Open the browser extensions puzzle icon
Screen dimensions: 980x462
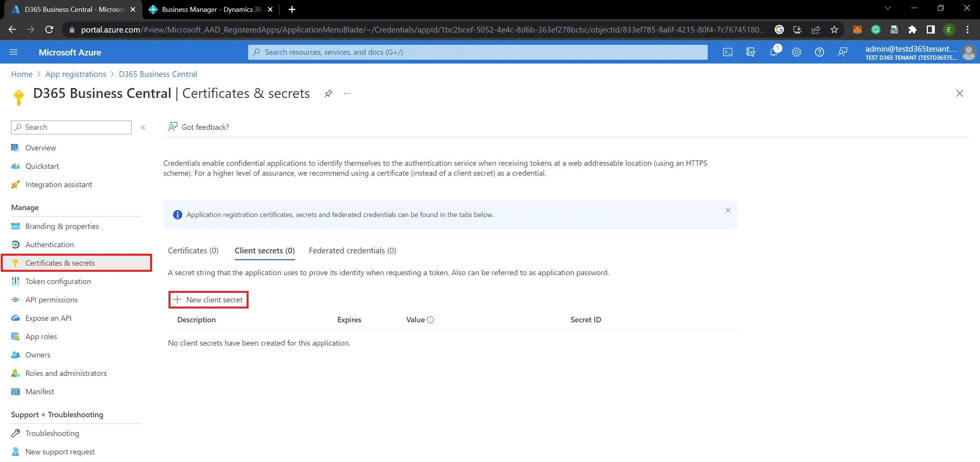tap(913, 29)
